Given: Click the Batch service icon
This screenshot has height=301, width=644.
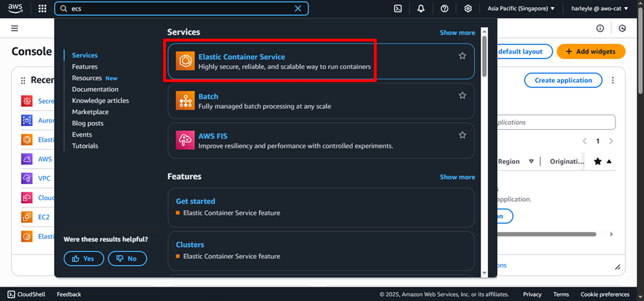Looking at the screenshot, I should (x=185, y=101).
